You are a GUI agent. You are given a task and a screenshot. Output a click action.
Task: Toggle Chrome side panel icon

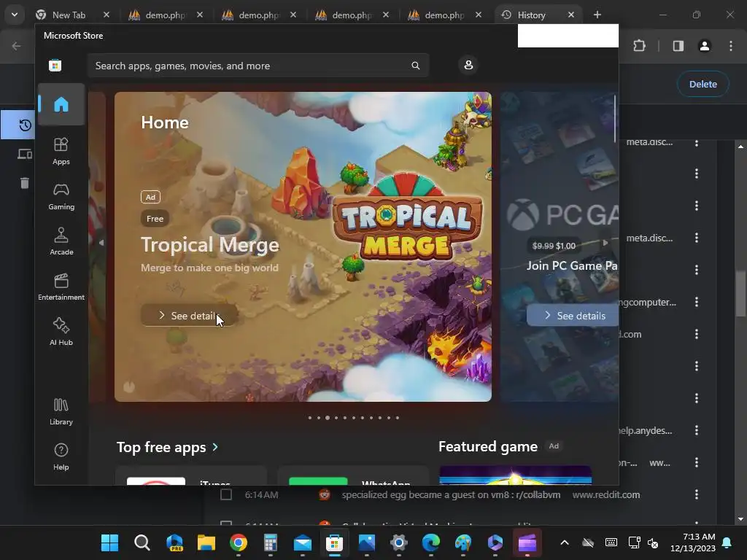coord(678,46)
